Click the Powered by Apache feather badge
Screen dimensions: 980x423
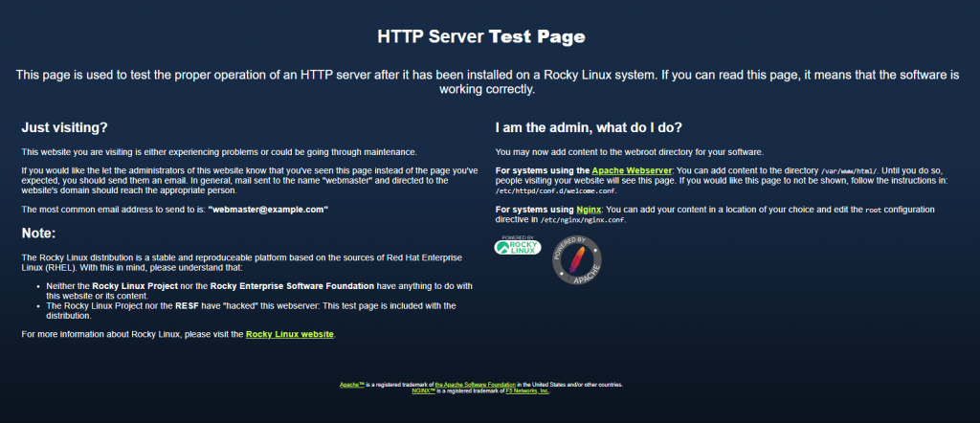(577, 260)
